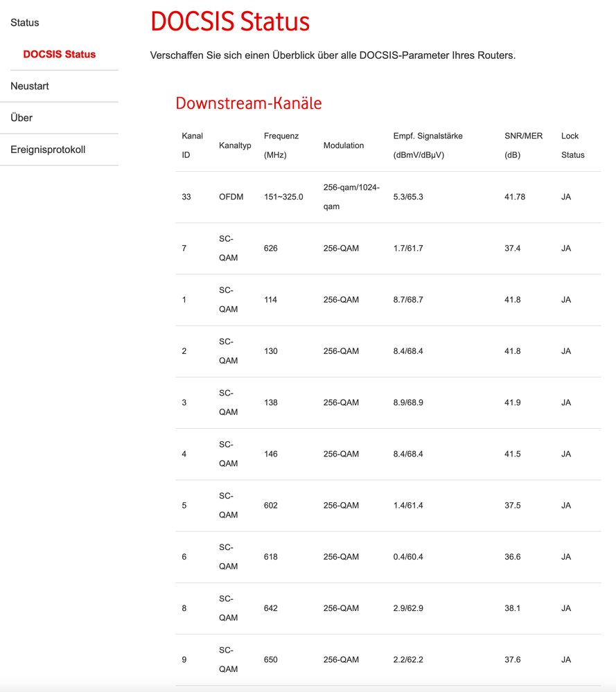The image size is (616, 692).
Task: Click the Lock Status column header
Action: pyautogui.click(x=573, y=145)
